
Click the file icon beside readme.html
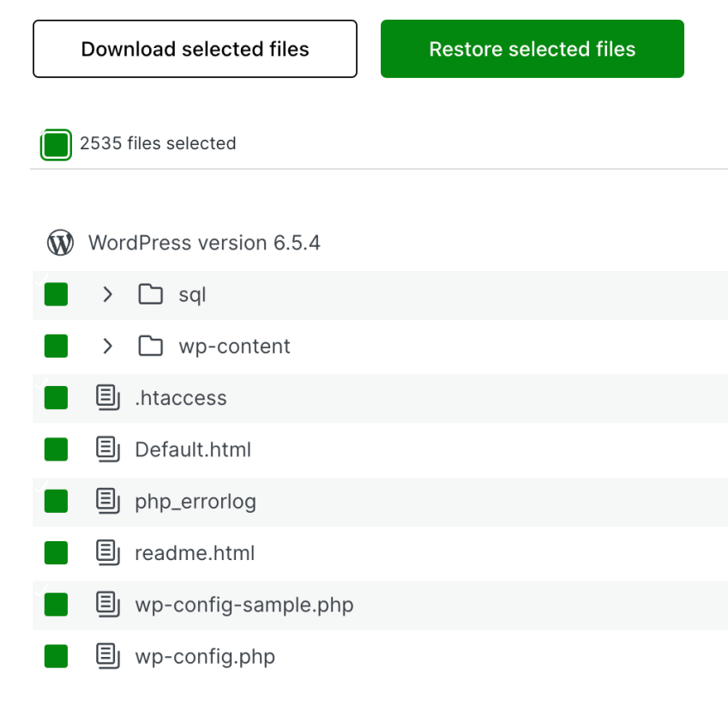tap(107, 552)
